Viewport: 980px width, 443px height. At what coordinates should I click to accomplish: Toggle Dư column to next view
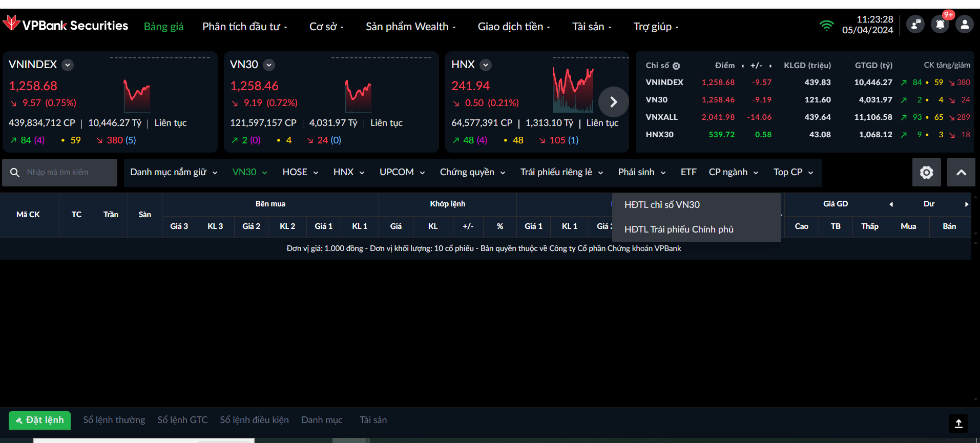[967, 204]
